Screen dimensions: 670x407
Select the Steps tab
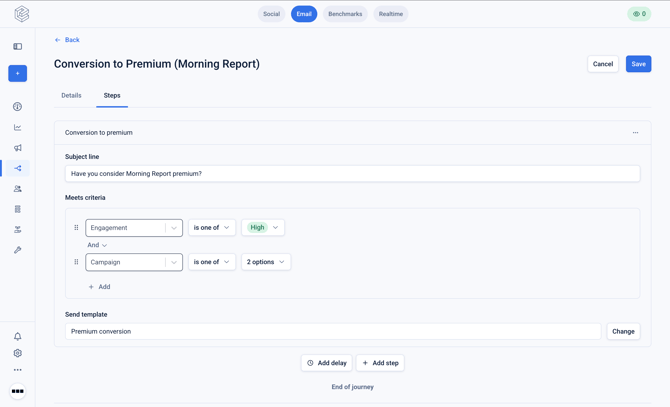pos(112,95)
